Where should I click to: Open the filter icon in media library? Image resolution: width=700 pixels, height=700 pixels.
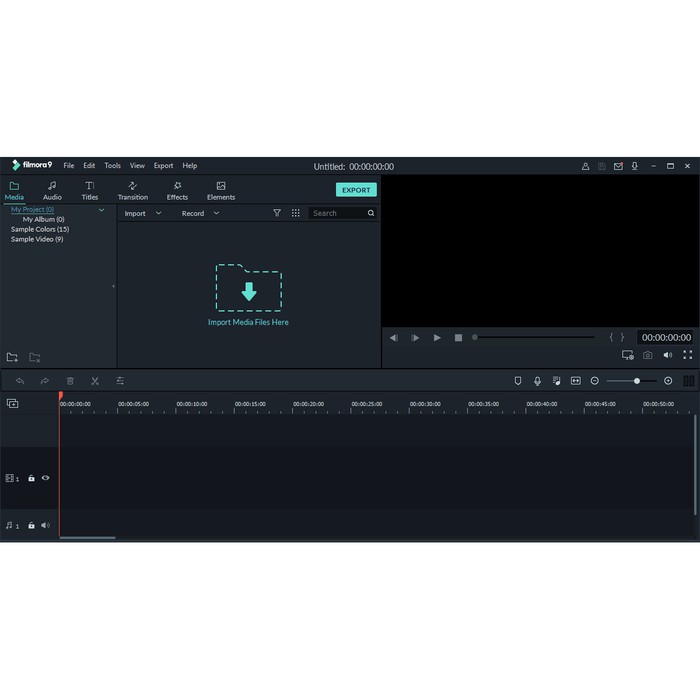point(277,213)
